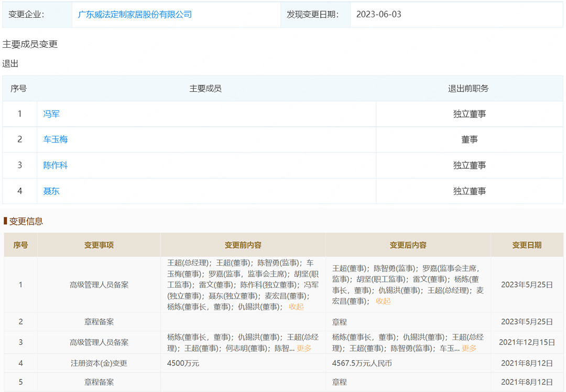Click 2023年5月25日 date in row 2
The width and height of the screenshot is (566, 392).
(x=527, y=322)
